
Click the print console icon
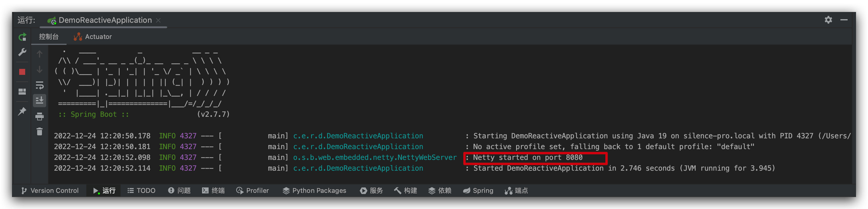click(x=40, y=116)
